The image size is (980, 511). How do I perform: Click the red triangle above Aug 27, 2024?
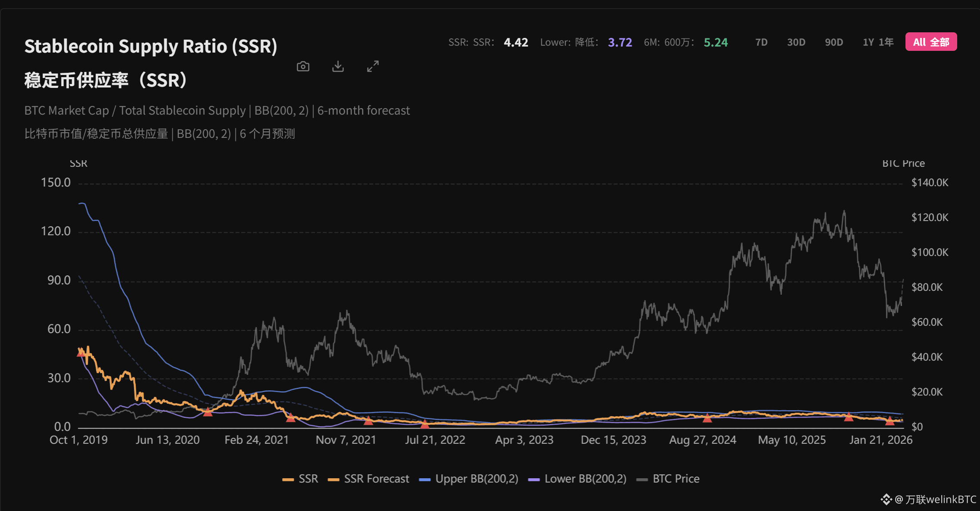coord(707,418)
